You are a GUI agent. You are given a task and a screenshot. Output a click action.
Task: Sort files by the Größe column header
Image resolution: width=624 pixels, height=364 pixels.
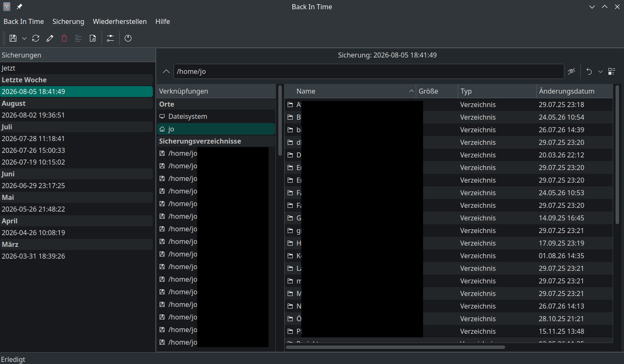coord(437,91)
